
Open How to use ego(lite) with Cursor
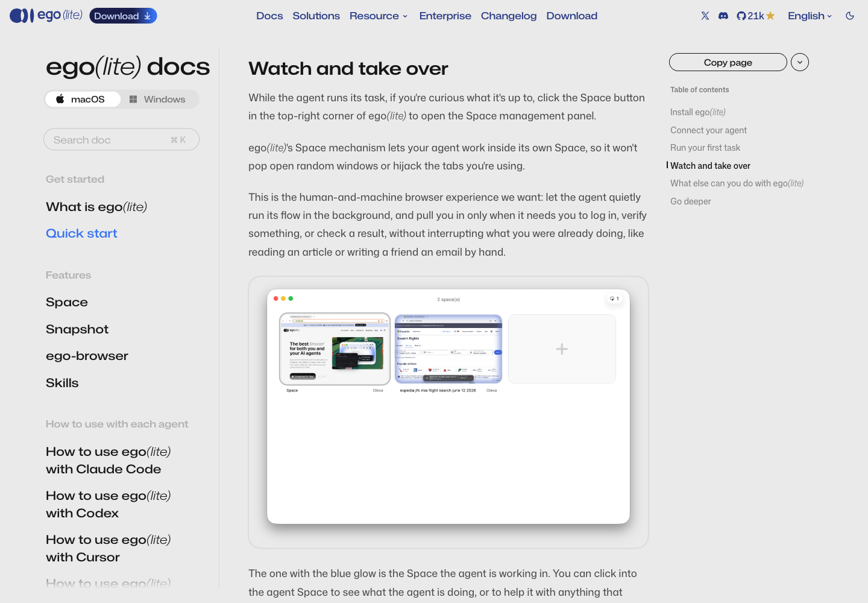click(x=108, y=548)
